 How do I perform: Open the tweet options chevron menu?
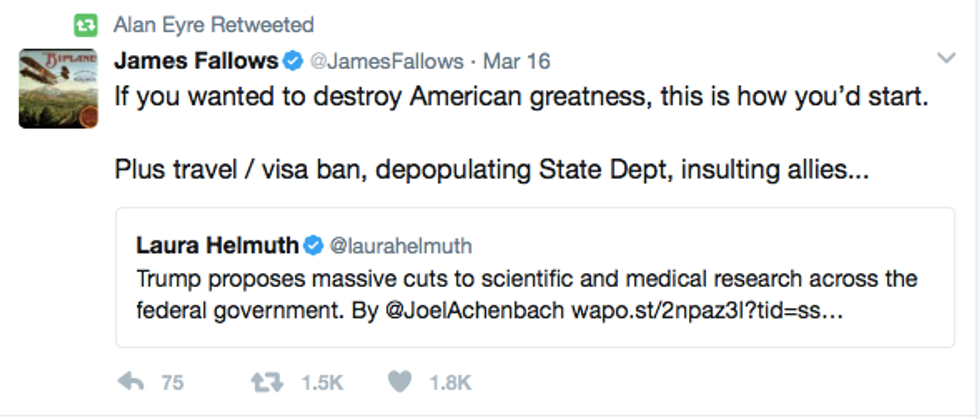(946, 59)
